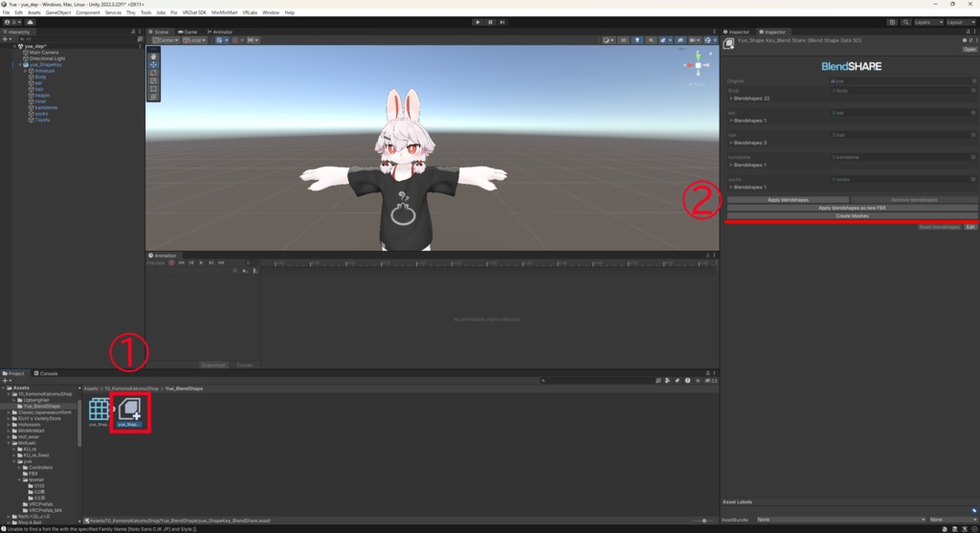980x533 pixels.
Task: Open the Layers dropdown
Action: (x=928, y=22)
